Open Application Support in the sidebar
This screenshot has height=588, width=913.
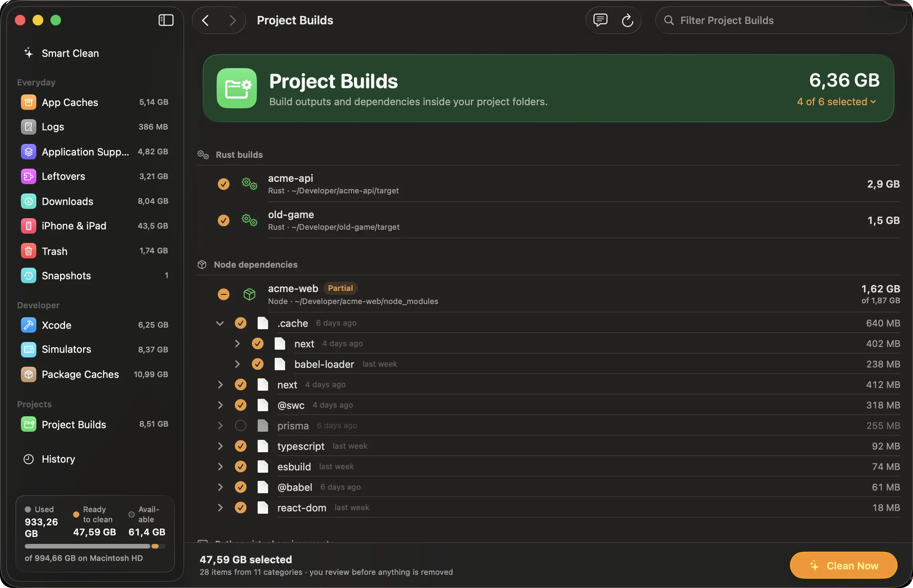(x=95, y=152)
